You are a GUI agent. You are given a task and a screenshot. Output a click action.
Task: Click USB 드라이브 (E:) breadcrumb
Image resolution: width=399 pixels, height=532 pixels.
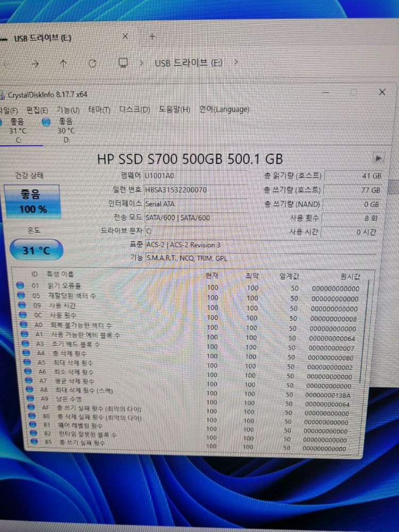coord(189,63)
